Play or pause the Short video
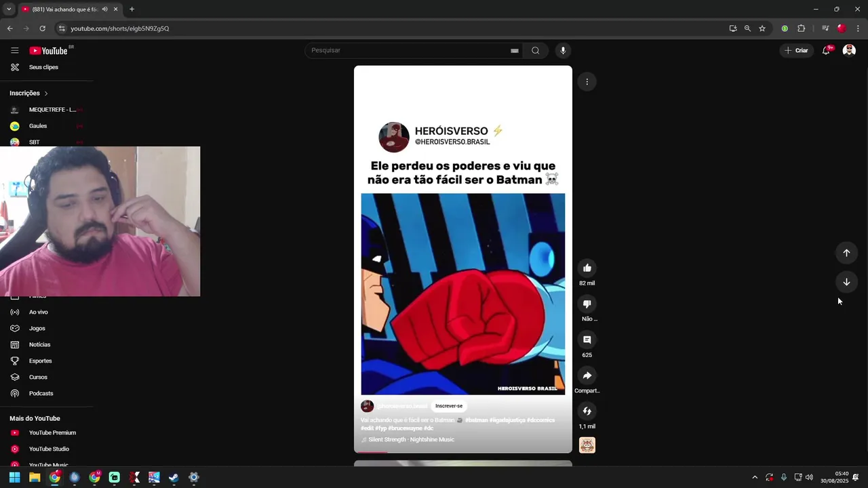Image resolution: width=868 pixels, height=488 pixels. [x=463, y=293]
